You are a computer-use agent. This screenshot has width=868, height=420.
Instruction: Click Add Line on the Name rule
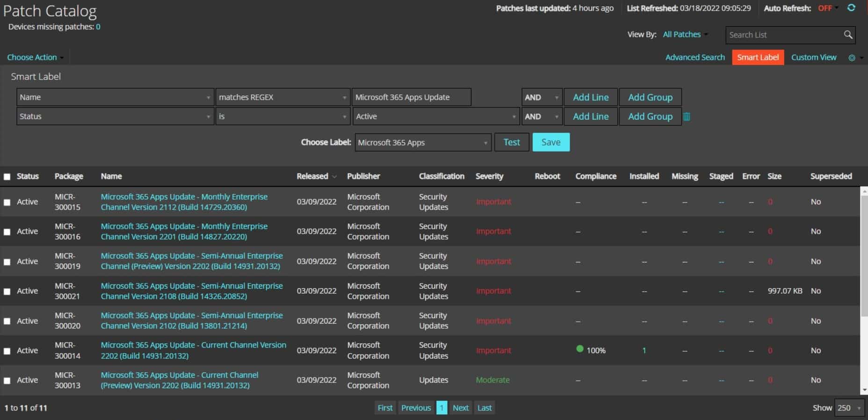pyautogui.click(x=591, y=97)
